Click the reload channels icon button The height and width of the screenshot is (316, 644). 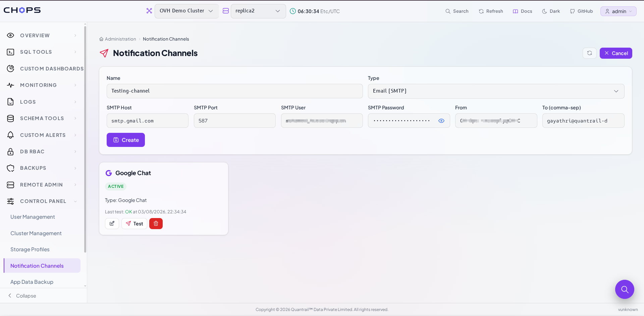(x=589, y=53)
